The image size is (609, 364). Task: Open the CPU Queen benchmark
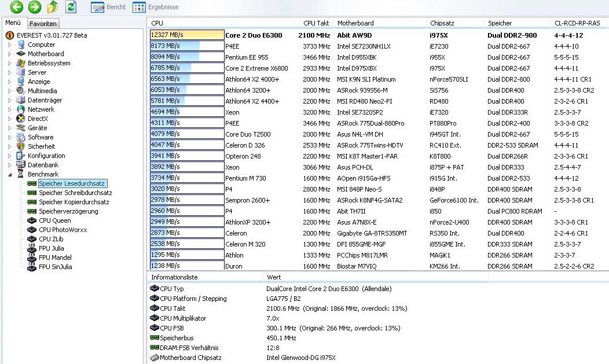(x=55, y=220)
